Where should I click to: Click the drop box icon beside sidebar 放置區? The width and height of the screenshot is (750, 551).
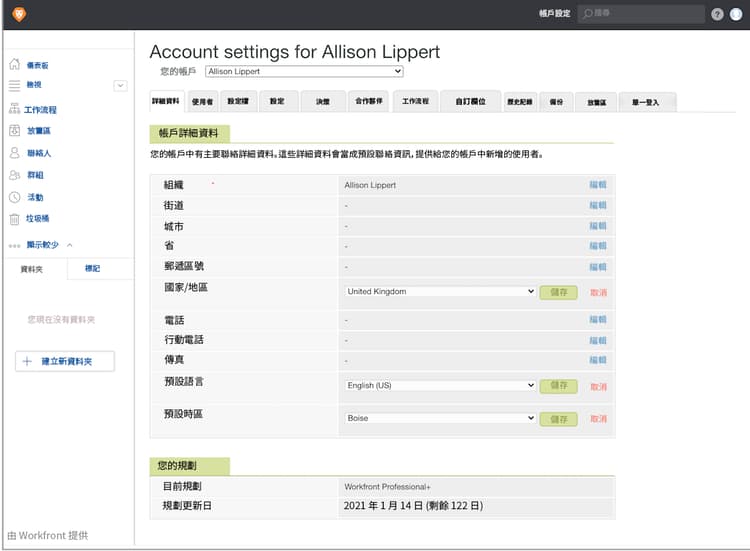pos(15,130)
